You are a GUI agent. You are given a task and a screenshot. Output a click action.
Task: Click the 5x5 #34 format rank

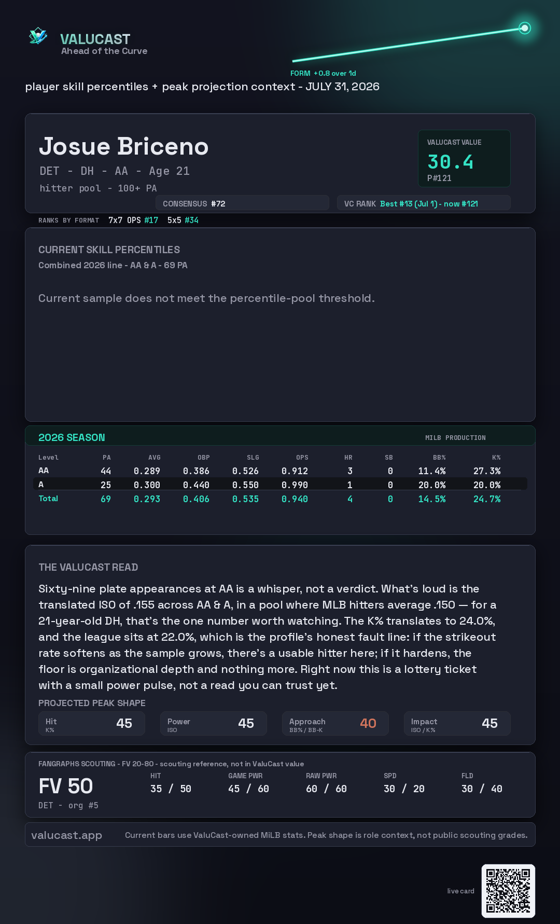(x=183, y=220)
